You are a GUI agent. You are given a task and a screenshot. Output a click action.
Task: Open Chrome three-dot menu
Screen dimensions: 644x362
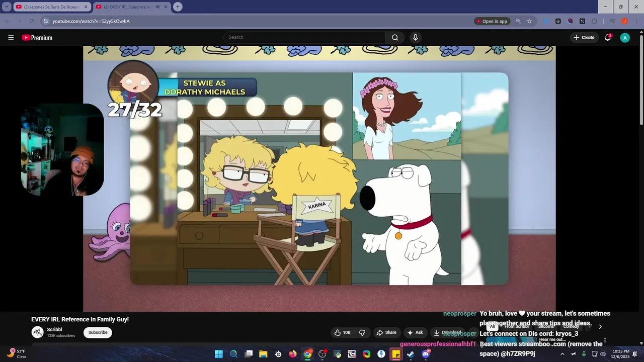point(636,21)
